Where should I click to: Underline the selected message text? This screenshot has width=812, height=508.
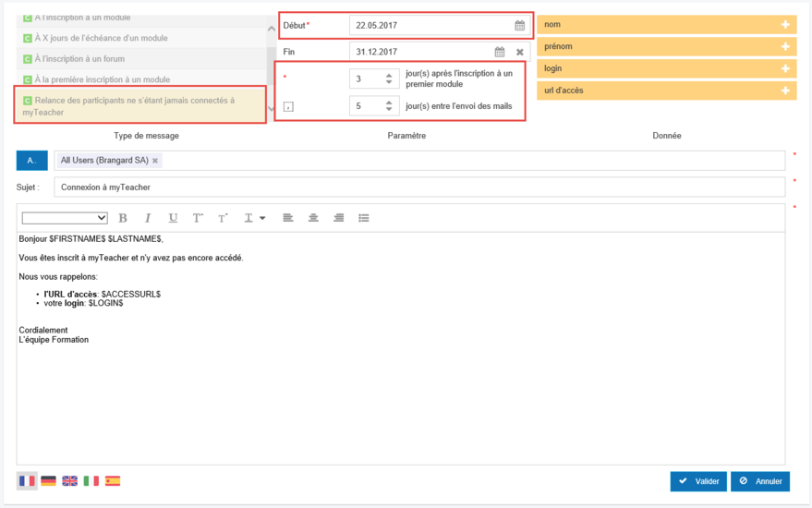click(173, 218)
